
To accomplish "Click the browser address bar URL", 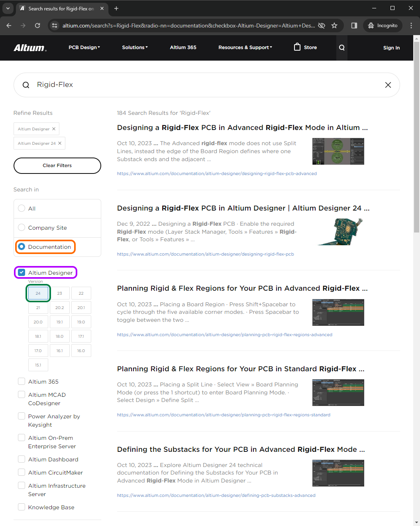I will point(188,26).
